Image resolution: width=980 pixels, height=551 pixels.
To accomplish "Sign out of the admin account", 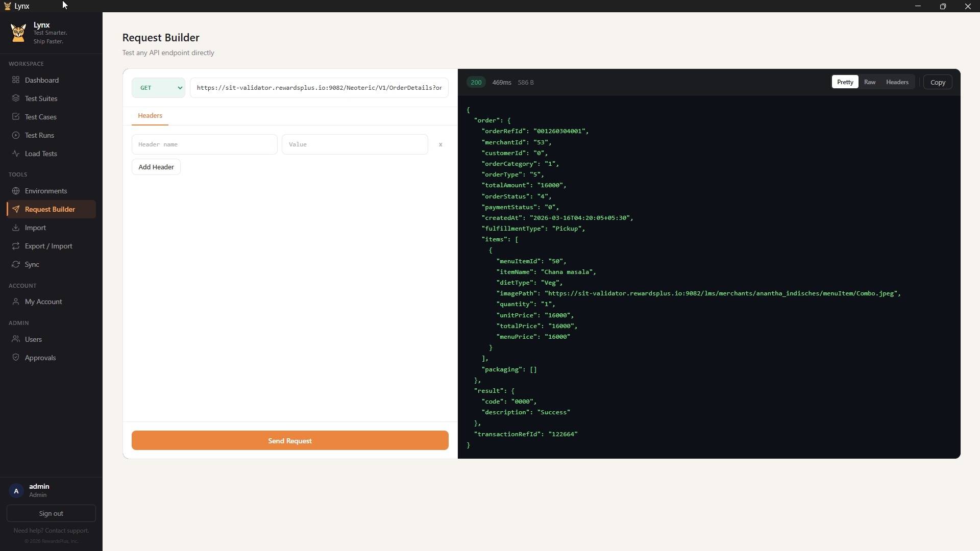I will point(51,513).
